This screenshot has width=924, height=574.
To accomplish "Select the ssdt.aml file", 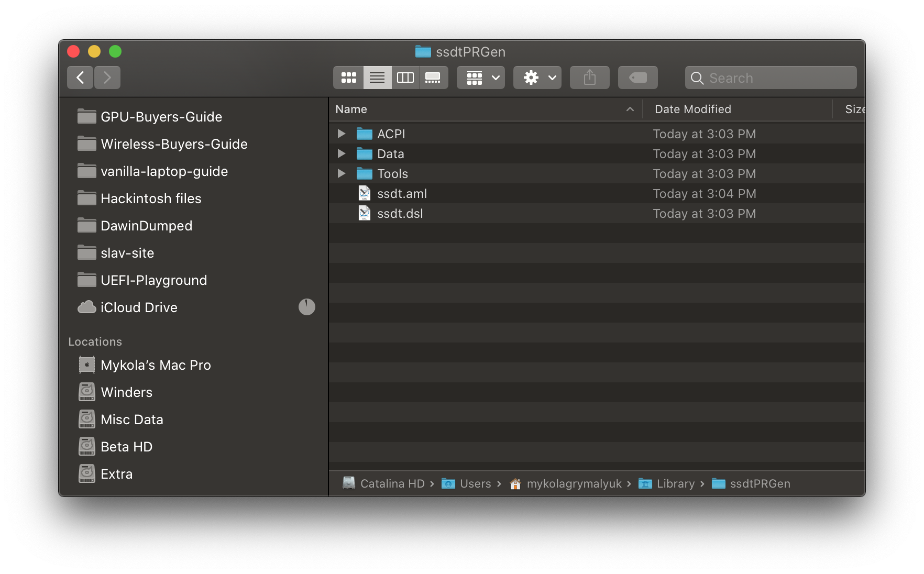I will 402,194.
